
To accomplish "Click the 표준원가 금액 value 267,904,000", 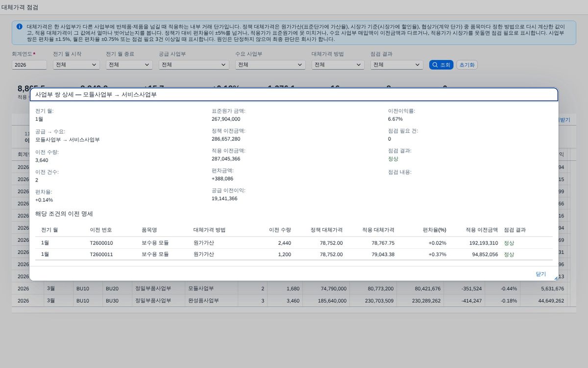I will pyautogui.click(x=226, y=119).
